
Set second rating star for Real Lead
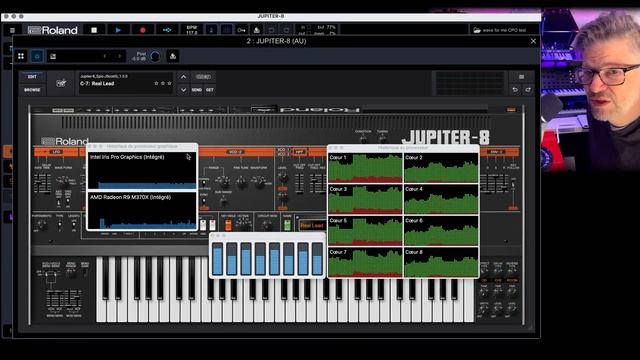(163, 83)
